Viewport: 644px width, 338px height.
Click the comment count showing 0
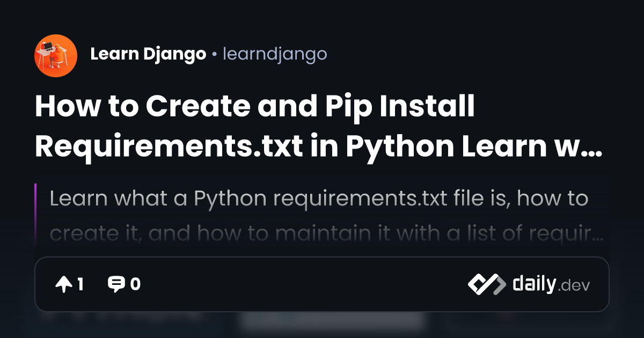pyautogui.click(x=135, y=284)
